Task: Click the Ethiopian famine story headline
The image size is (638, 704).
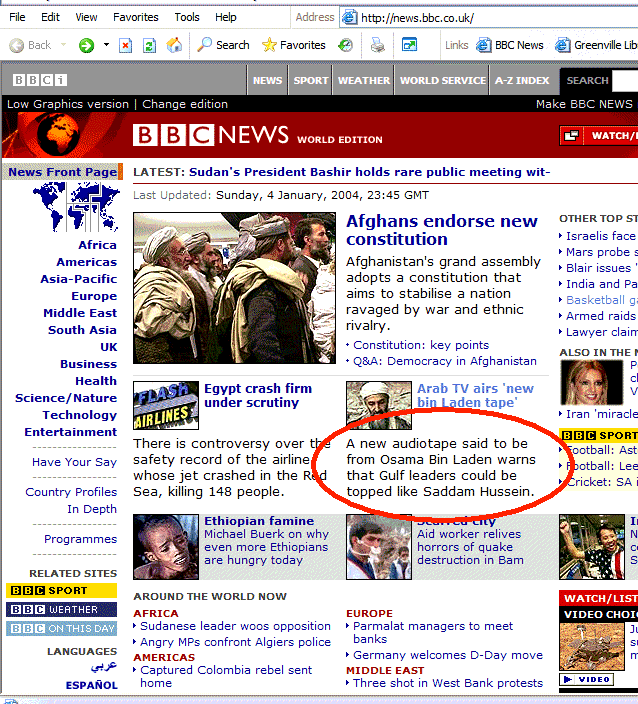Action: 259,521
